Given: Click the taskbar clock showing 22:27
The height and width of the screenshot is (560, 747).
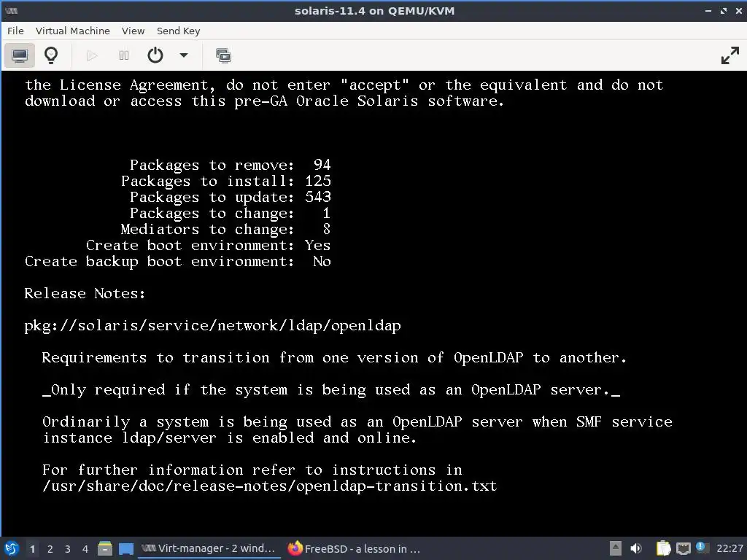Looking at the screenshot, I should click(729, 548).
